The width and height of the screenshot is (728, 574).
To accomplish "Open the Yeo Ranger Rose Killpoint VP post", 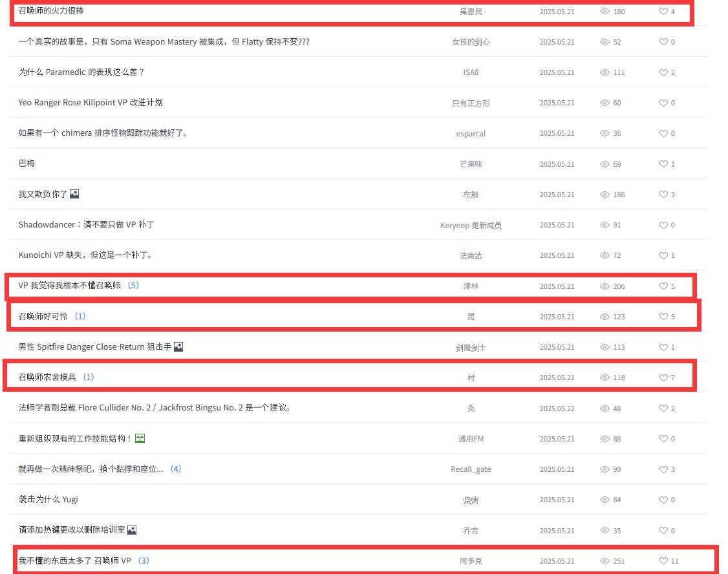I will coord(91,103).
